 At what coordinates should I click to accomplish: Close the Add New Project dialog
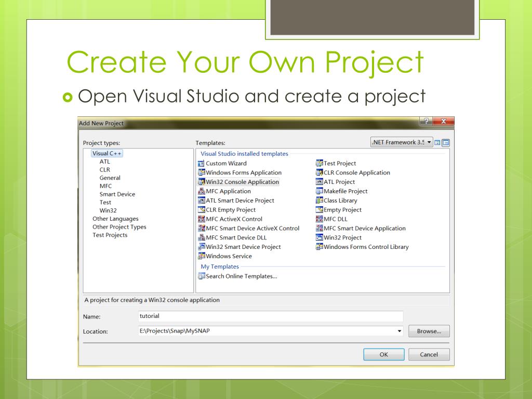[443, 121]
